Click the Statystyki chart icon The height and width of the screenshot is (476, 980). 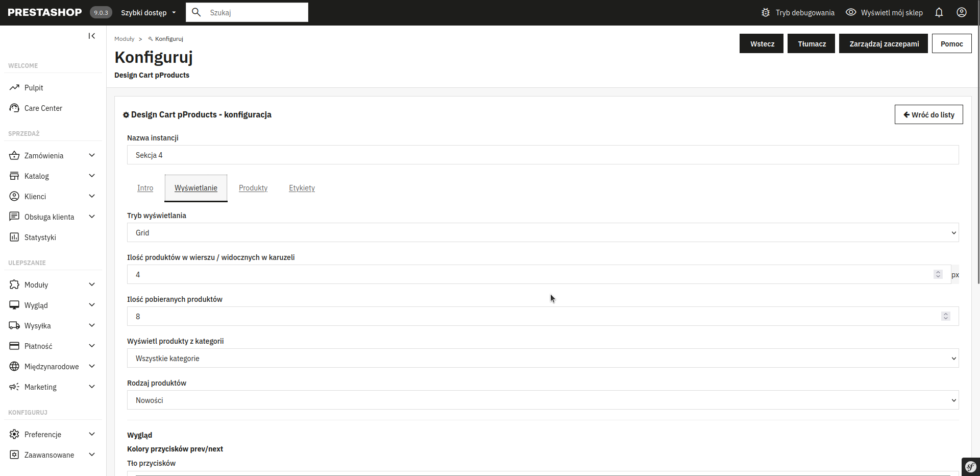pyautogui.click(x=14, y=237)
